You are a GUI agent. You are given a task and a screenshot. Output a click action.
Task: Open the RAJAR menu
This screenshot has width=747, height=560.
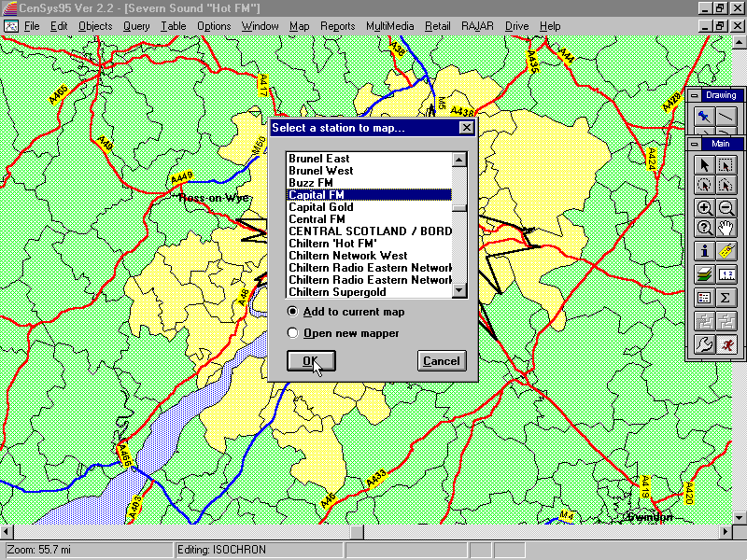point(477,26)
